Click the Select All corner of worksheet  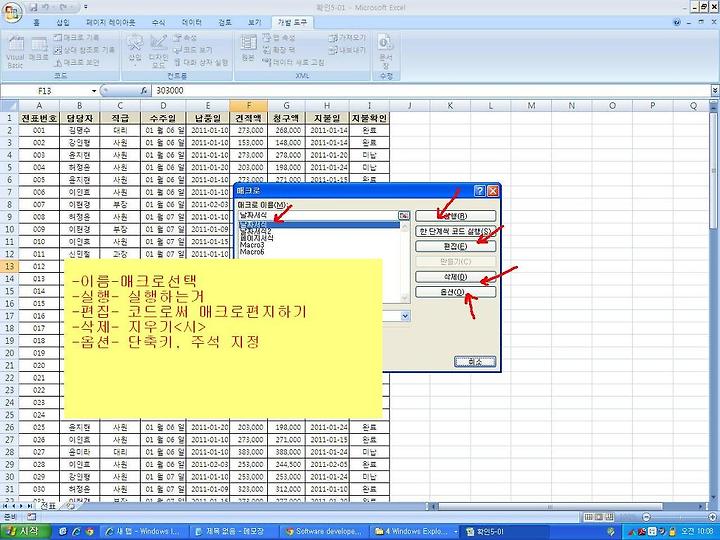[9, 106]
